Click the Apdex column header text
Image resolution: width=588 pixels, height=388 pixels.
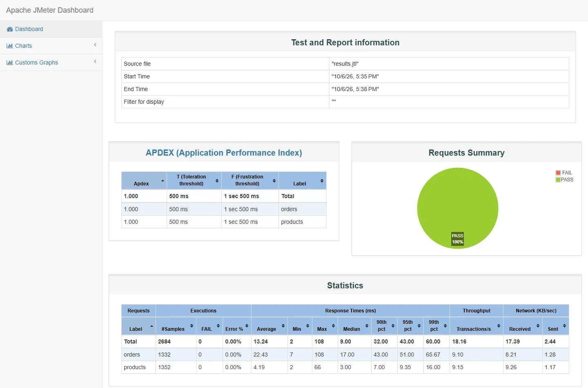(141, 184)
